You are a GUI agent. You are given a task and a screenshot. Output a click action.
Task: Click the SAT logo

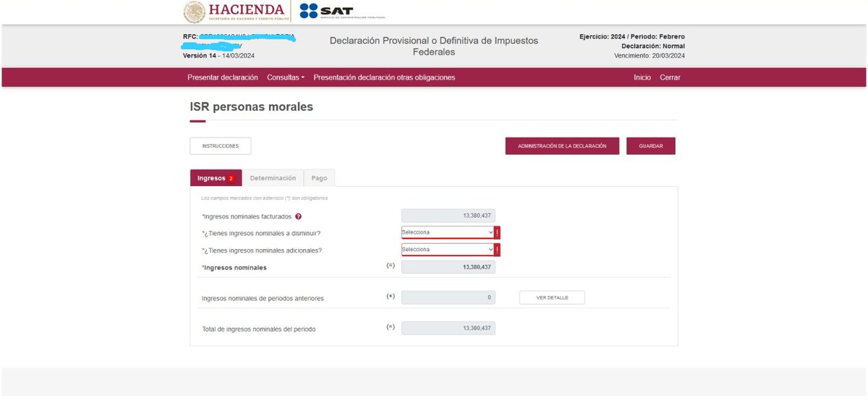click(x=342, y=12)
